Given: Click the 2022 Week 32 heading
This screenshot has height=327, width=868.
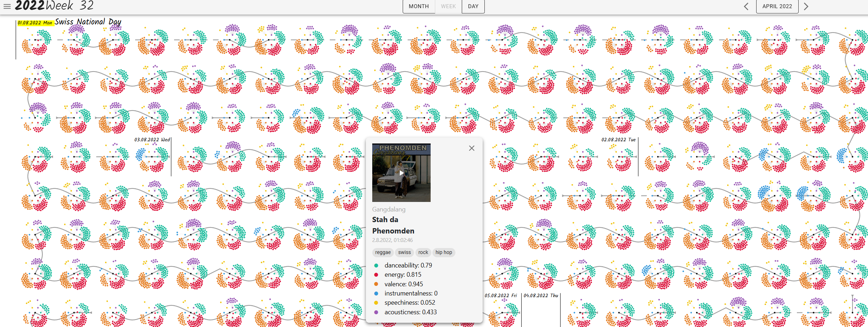Looking at the screenshot, I should click(54, 6).
